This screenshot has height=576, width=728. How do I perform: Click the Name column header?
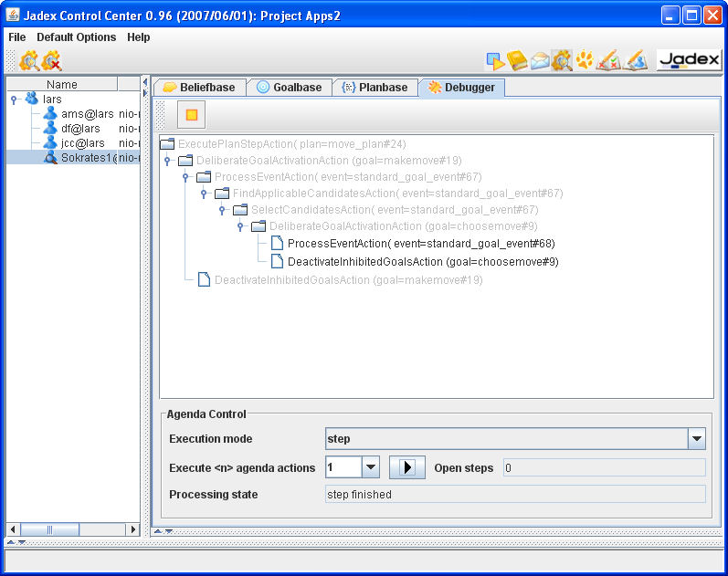click(x=62, y=85)
